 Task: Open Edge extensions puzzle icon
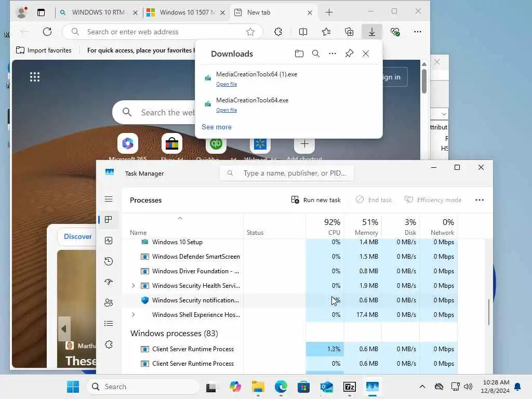[278, 32]
